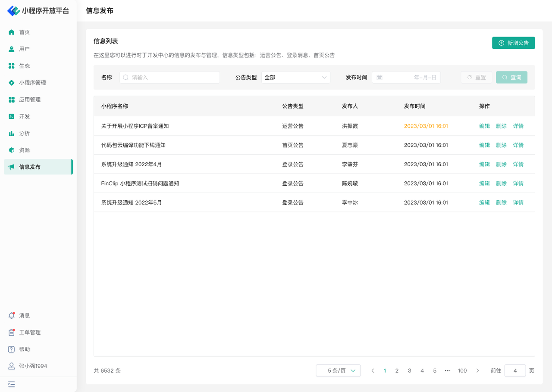The height and width of the screenshot is (392, 552).
Task: Click the analytics bar chart icon
Action: 12,133
